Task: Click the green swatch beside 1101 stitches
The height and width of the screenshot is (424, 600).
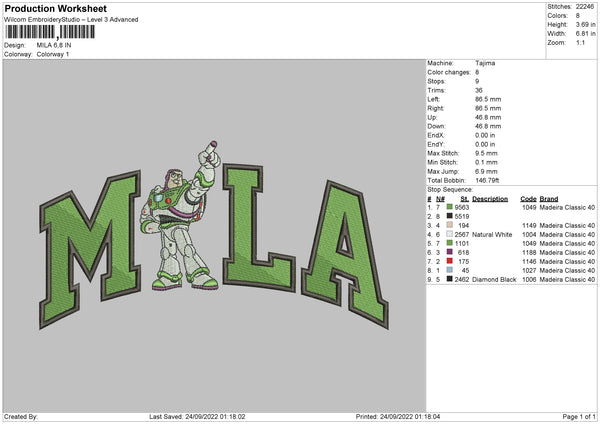Action: tap(449, 243)
